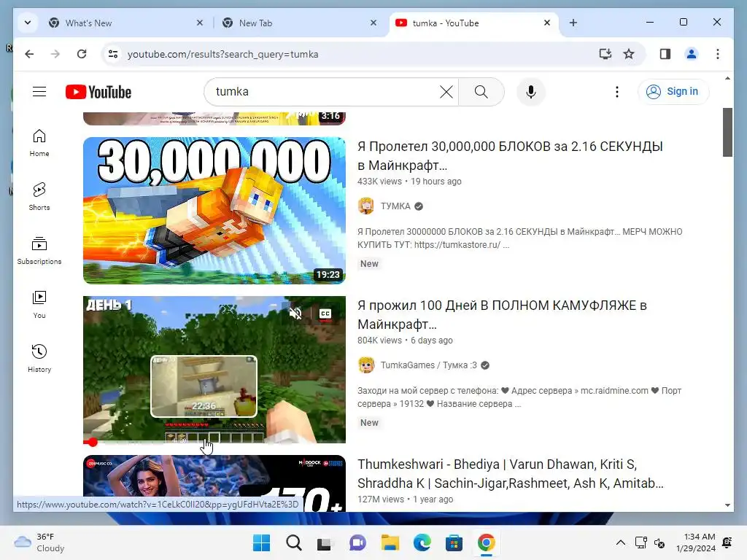The image size is (747, 560).
Task: Click the Sign in button
Action: coord(673,91)
